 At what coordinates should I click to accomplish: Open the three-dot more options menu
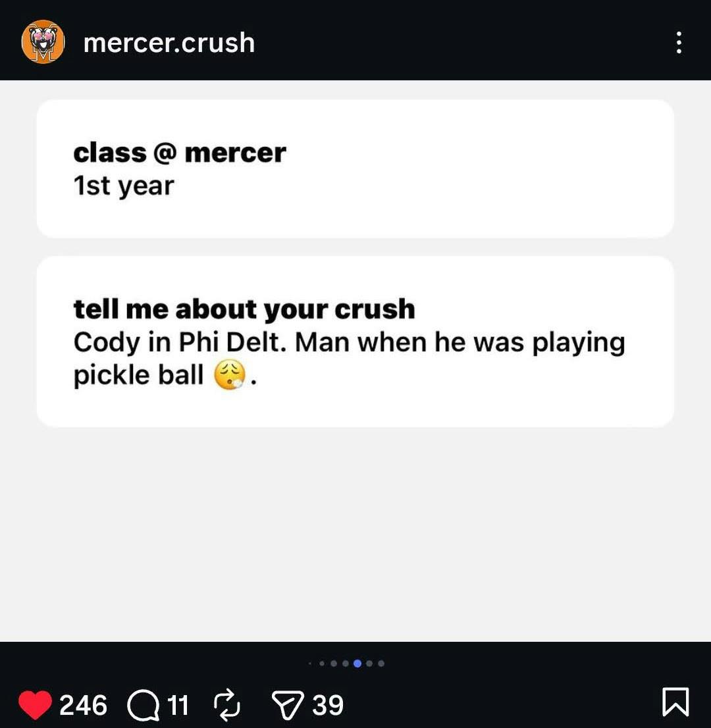tap(679, 43)
